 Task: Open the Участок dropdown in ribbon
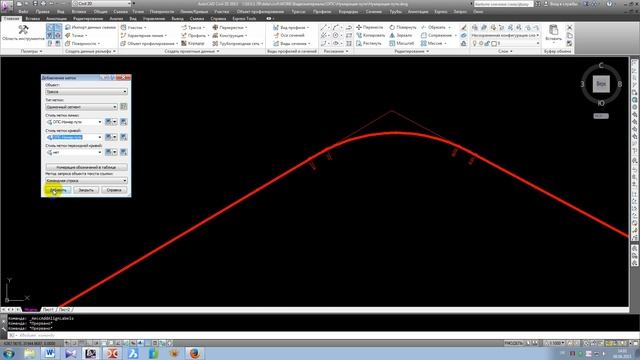pyautogui.click(x=133, y=27)
